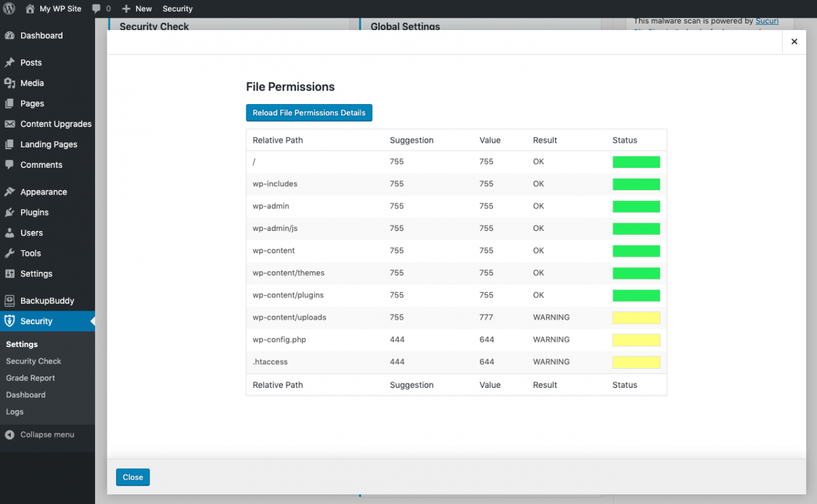
Task: Click the Posts pushpin icon
Action: point(10,63)
